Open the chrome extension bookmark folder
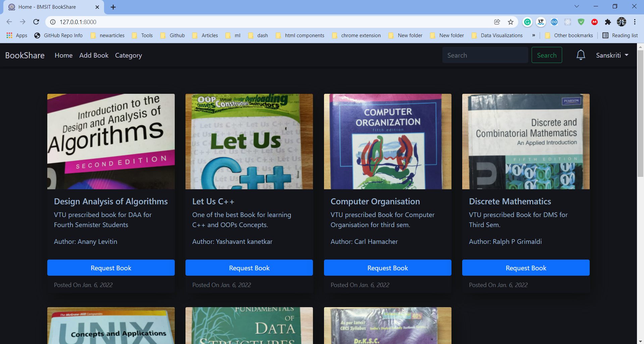 click(357, 36)
